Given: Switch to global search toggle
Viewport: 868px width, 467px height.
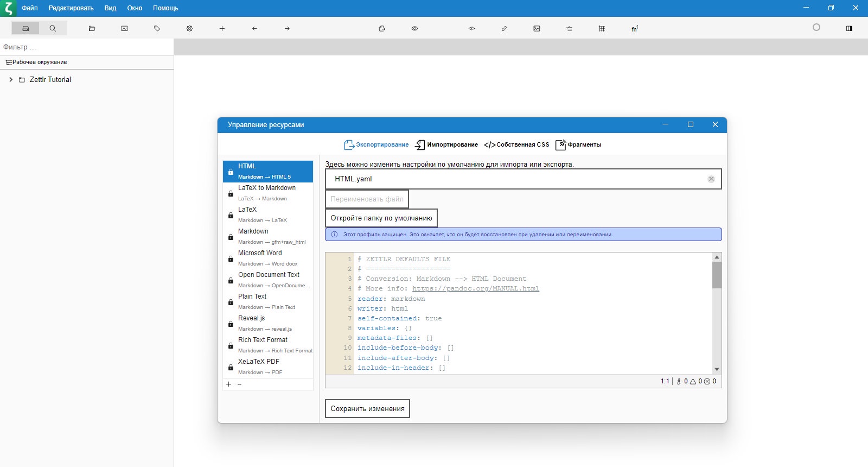Looking at the screenshot, I should (x=53, y=28).
